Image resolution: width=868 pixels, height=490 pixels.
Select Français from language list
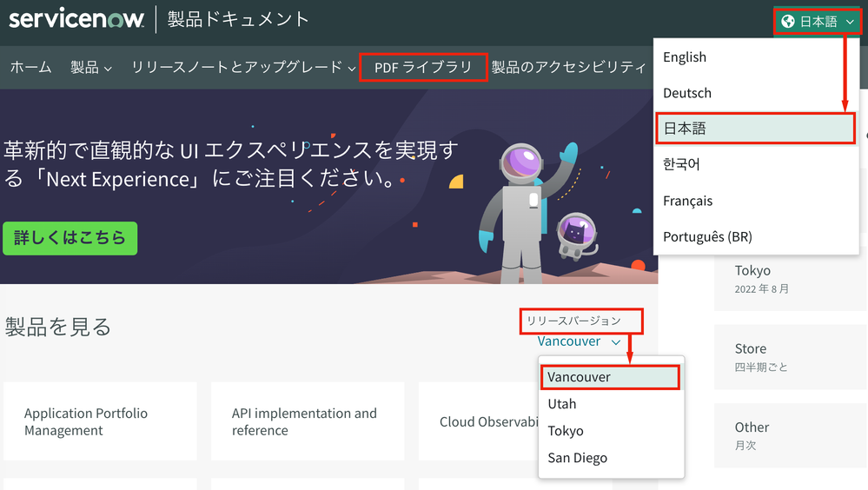coord(756,201)
